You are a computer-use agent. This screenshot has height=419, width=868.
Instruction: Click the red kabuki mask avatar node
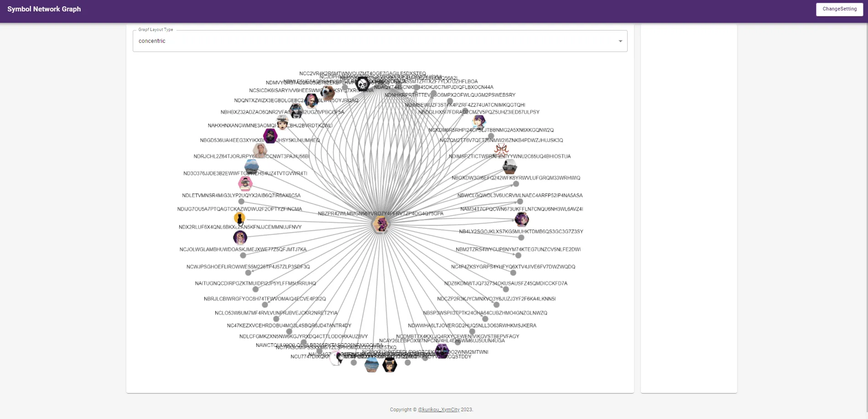pos(501,149)
